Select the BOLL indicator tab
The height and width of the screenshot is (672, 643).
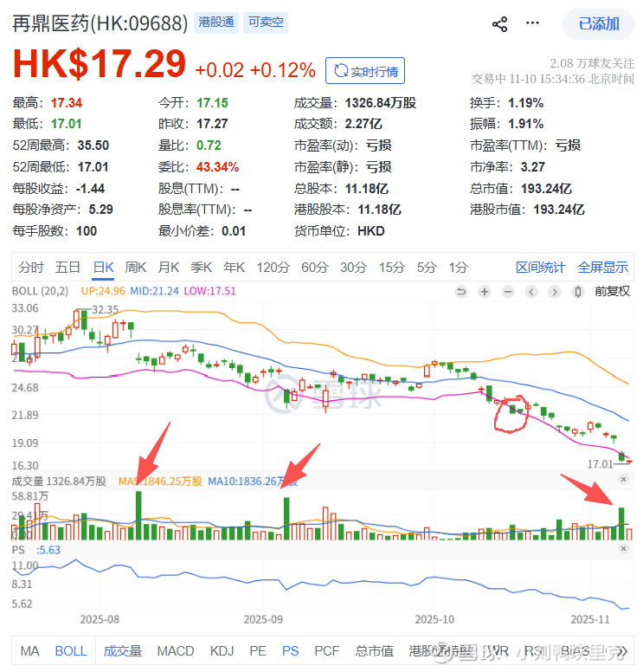[71, 651]
